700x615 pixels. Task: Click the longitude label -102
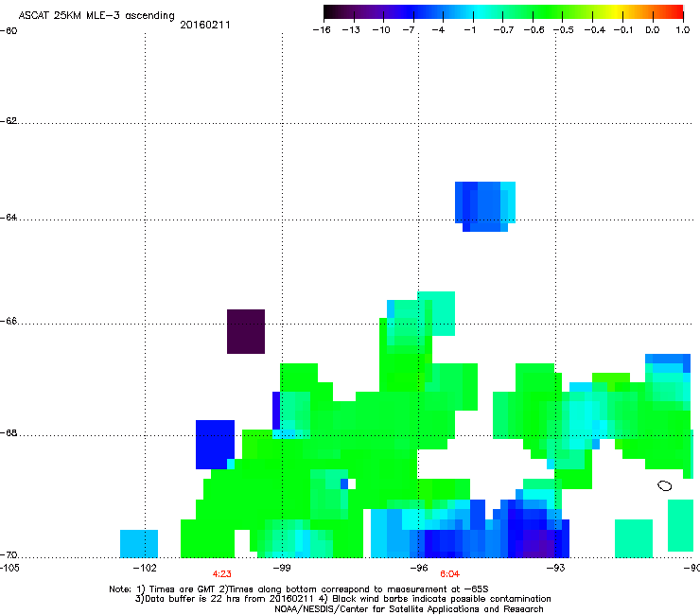pos(145,568)
